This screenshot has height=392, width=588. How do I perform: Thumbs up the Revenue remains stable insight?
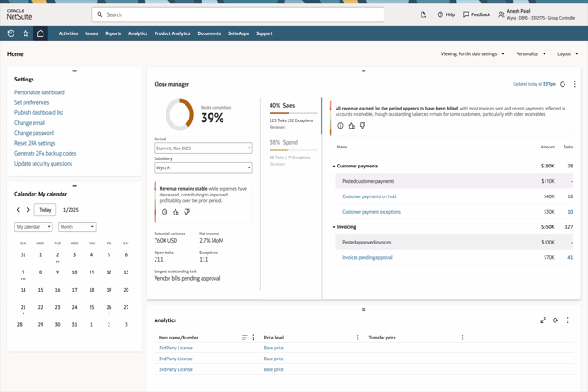tap(175, 212)
